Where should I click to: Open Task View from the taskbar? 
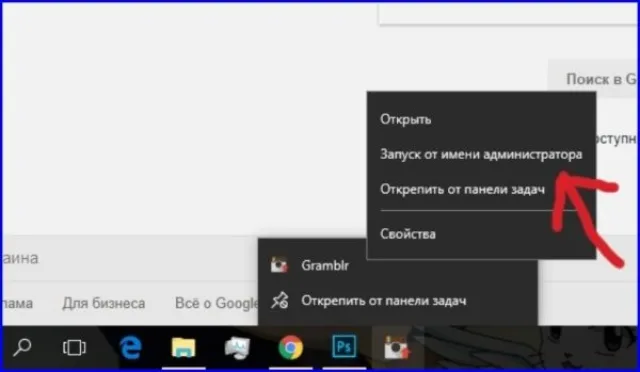74,348
